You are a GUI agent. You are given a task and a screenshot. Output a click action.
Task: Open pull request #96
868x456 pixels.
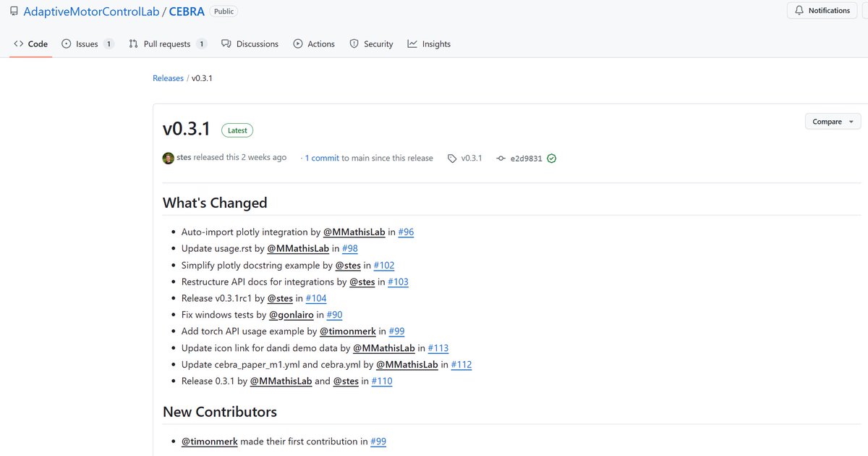click(x=406, y=232)
